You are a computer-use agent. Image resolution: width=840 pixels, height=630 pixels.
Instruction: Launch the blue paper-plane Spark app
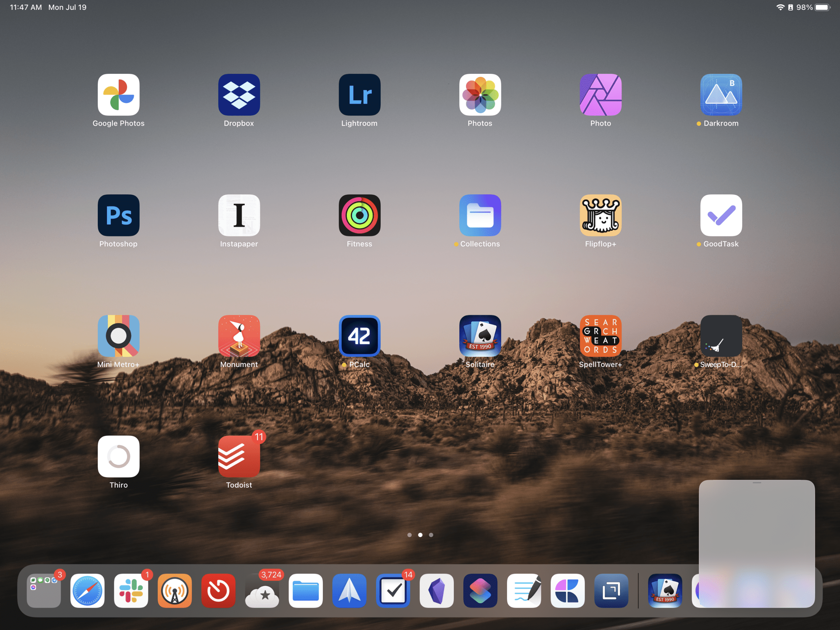tap(349, 591)
